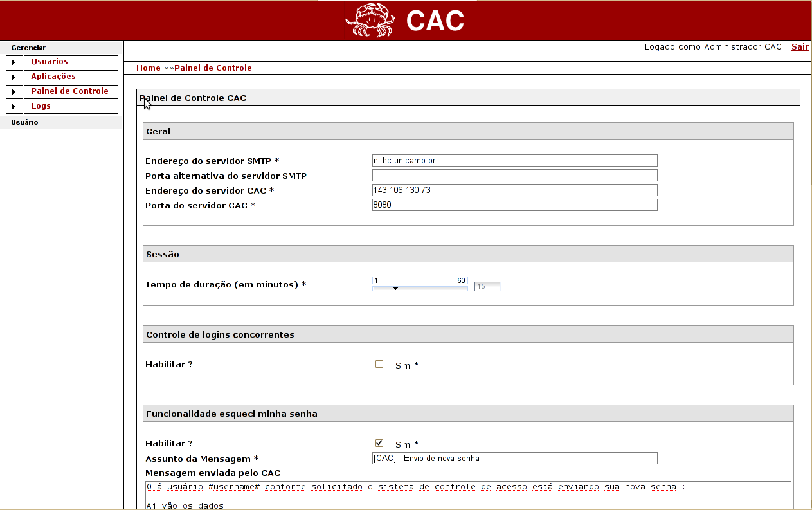Expand the Aplicações menu arrow
This screenshot has height=510, width=812.
[14, 77]
